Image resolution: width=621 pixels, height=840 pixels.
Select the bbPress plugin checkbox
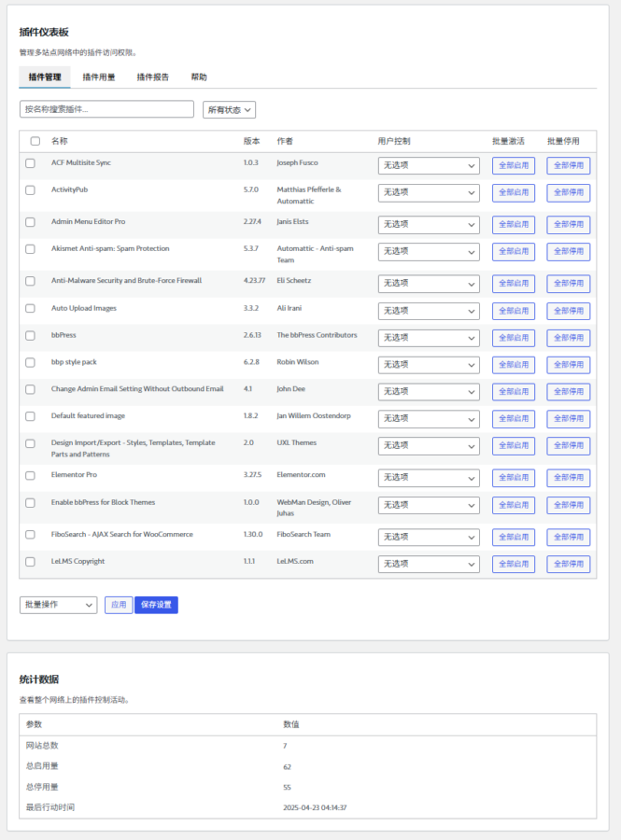(30, 336)
